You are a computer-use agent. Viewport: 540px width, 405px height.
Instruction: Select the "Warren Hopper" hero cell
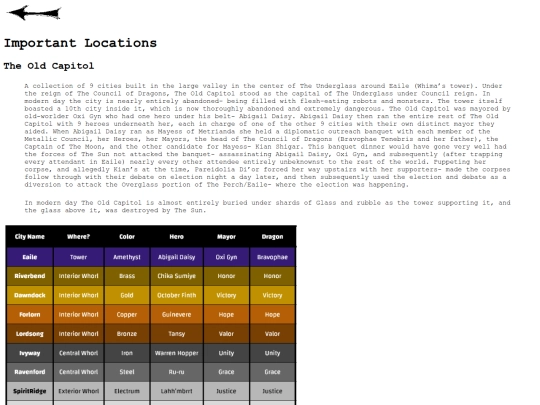click(x=177, y=353)
